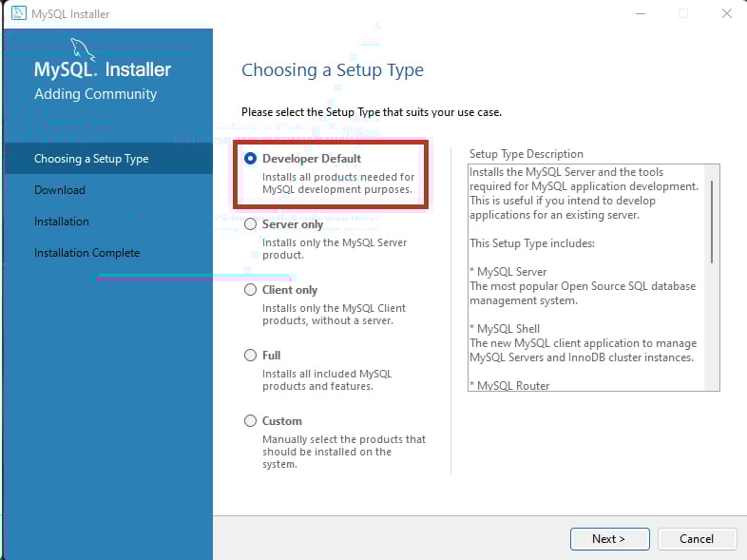
Task: Click the 'Setup Type Description' label
Action: click(526, 154)
